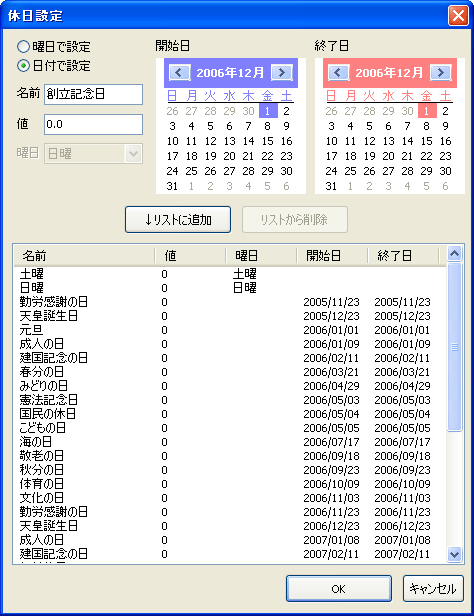The width and height of the screenshot is (474, 616).
Task: Select 勤労感謝の日 row dated 2005/11/23
Action: tap(230, 302)
